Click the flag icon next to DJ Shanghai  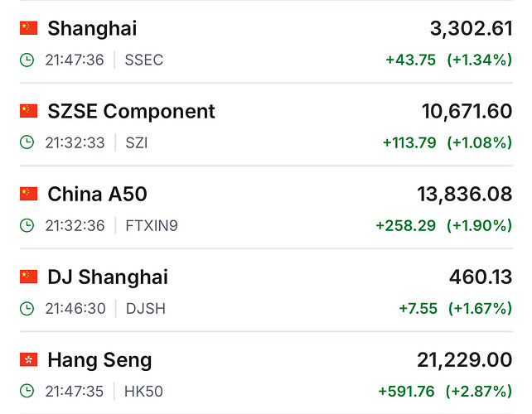tap(29, 277)
